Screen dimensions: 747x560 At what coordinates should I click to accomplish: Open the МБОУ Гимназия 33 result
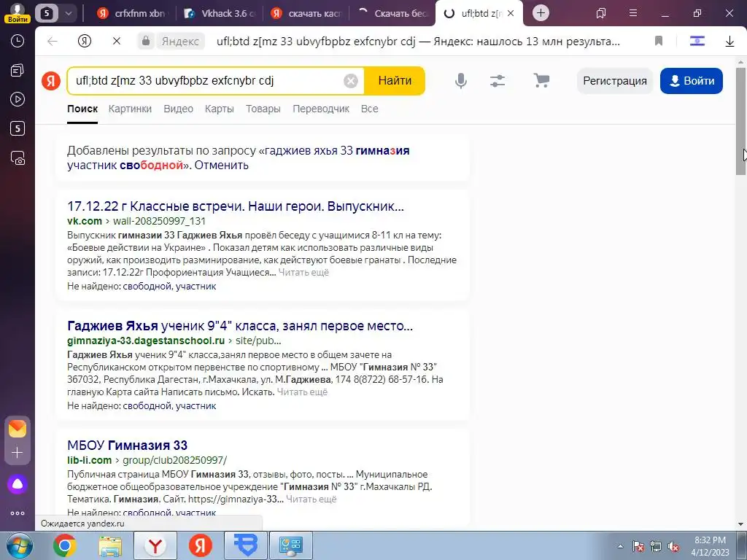coord(127,446)
